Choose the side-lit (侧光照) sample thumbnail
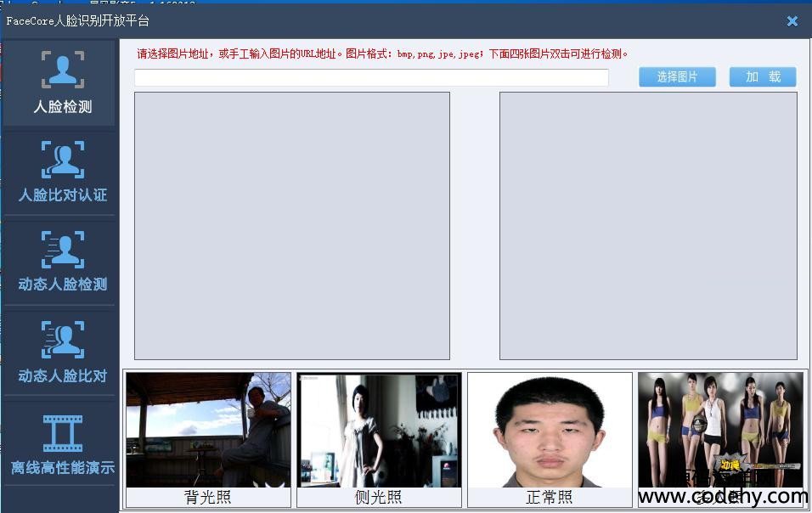Viewport: 812px width, 513px height. click(x=379, y=429)
